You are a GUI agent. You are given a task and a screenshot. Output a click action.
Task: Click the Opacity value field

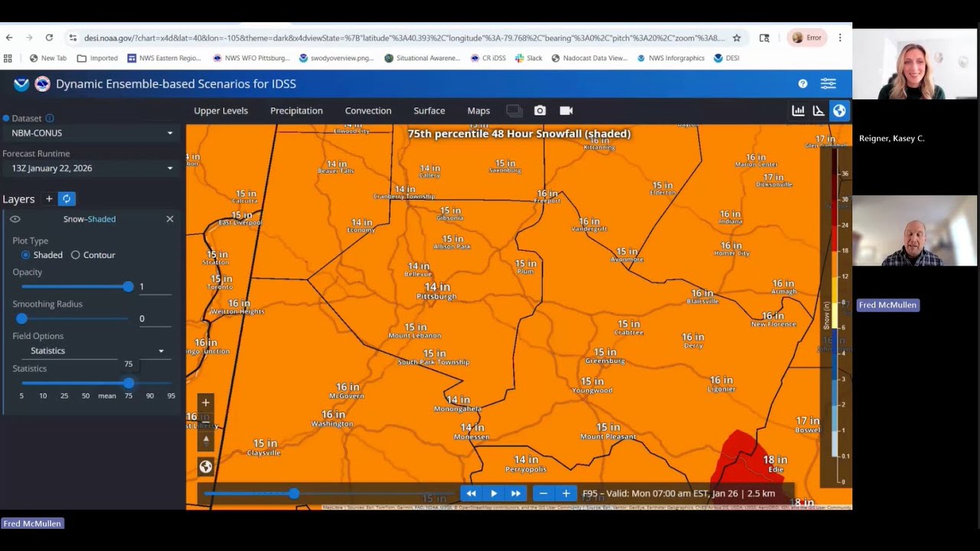click(x=155, y=287)
